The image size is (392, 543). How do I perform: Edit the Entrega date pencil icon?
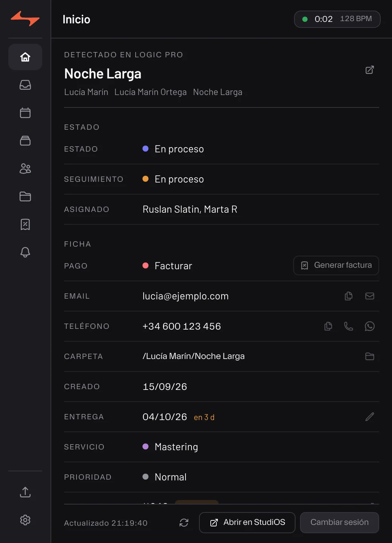[x=370, y=417]
